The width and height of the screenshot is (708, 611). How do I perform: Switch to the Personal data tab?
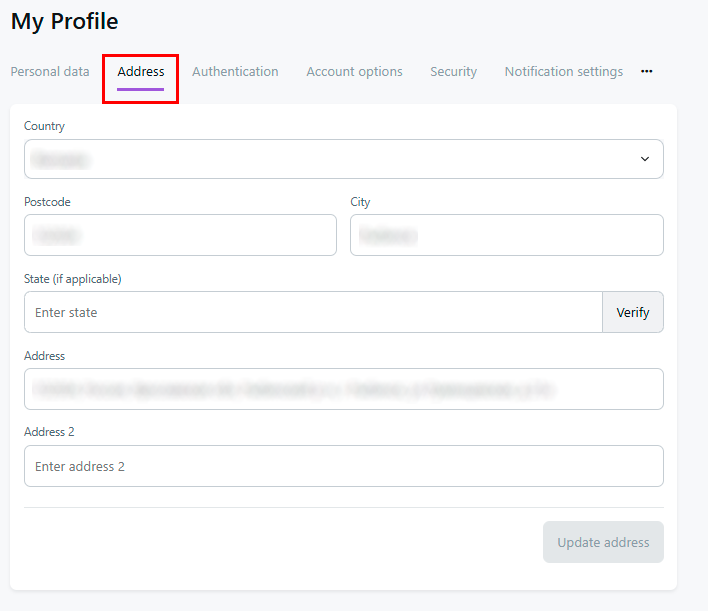click(x=50, y=72)
